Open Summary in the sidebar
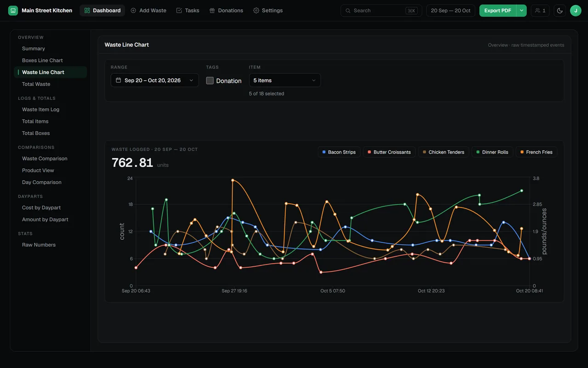588x368 pixels. coord(51,48)
